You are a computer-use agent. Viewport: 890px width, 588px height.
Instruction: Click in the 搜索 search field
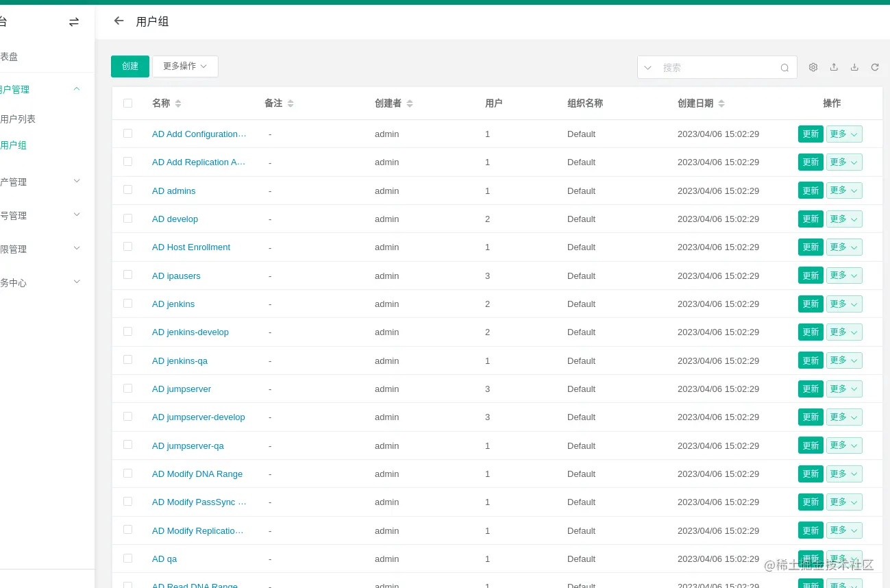point(717,68)
